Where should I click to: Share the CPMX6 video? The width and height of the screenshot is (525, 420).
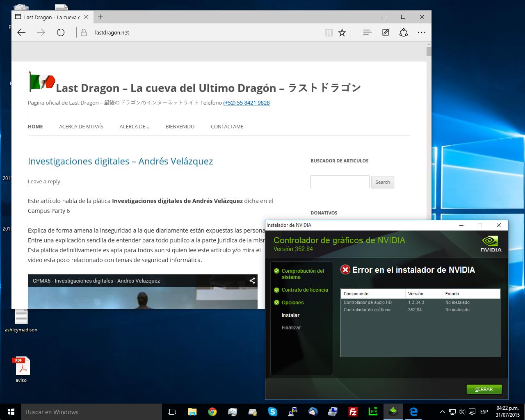click(x=252, y=281)
